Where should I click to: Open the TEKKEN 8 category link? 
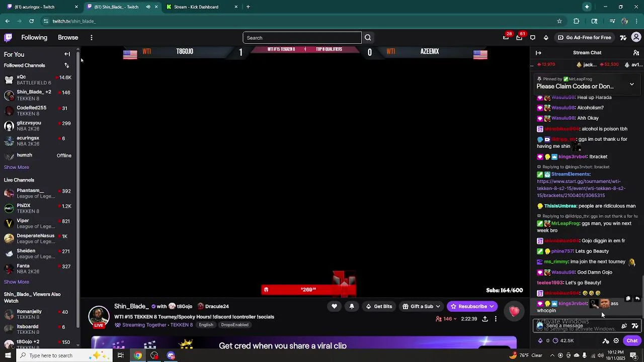point(182,325)
